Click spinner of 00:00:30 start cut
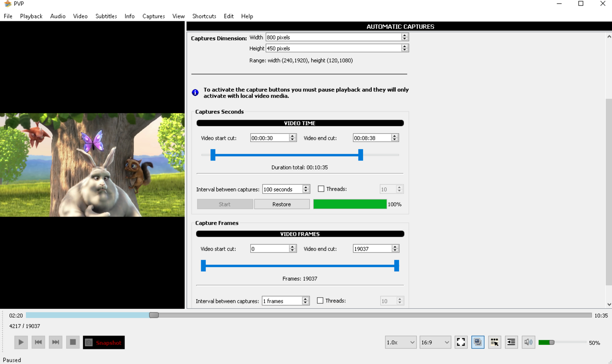Viewport: 612px width, 364px height. (x=293, y=138)
